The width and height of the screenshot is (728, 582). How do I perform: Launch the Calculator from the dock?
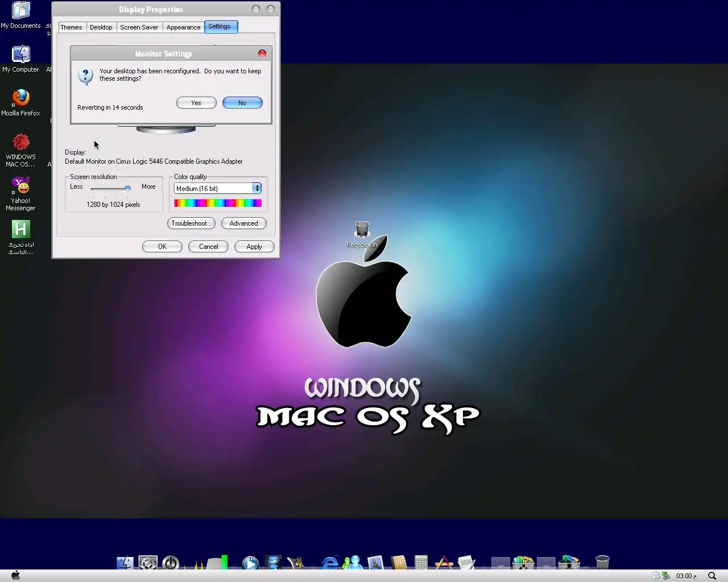pos(421,563)
